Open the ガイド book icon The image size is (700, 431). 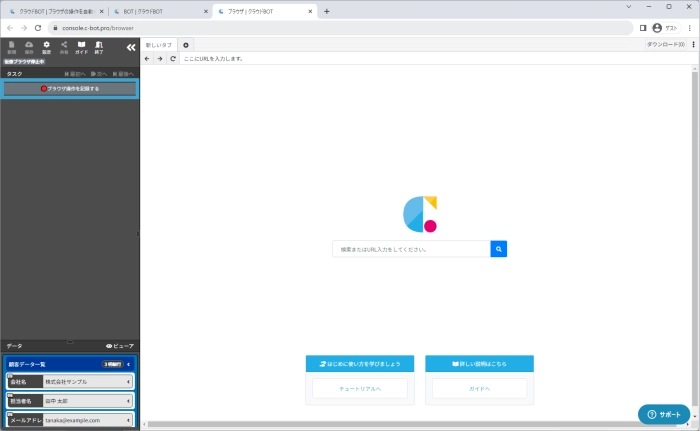(x=81, y=47)
